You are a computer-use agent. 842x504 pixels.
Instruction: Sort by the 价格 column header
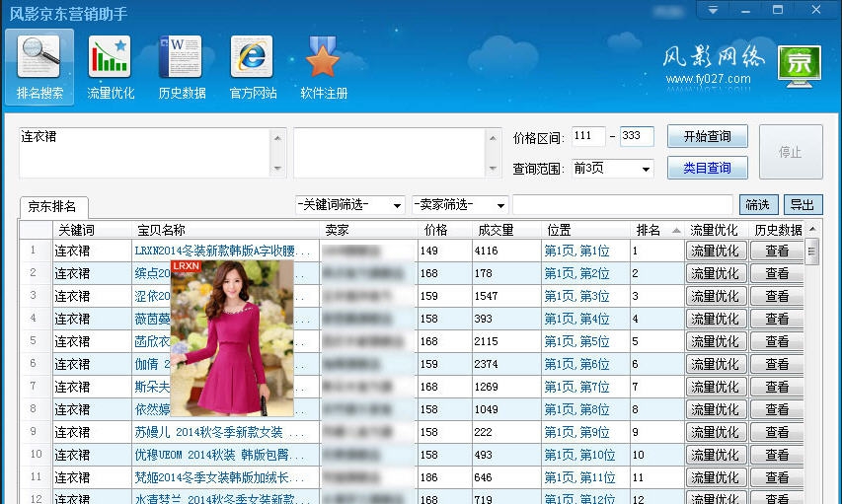point(444,230)
